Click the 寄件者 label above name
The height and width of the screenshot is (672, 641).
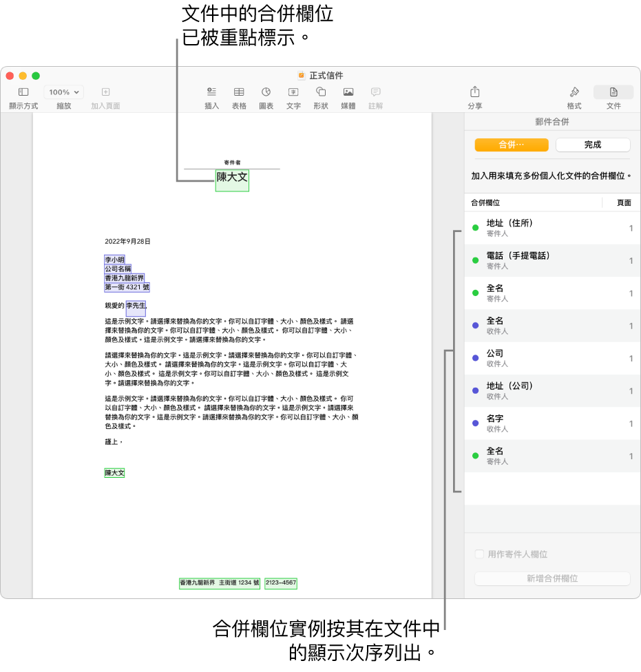[x=232, y=162]
